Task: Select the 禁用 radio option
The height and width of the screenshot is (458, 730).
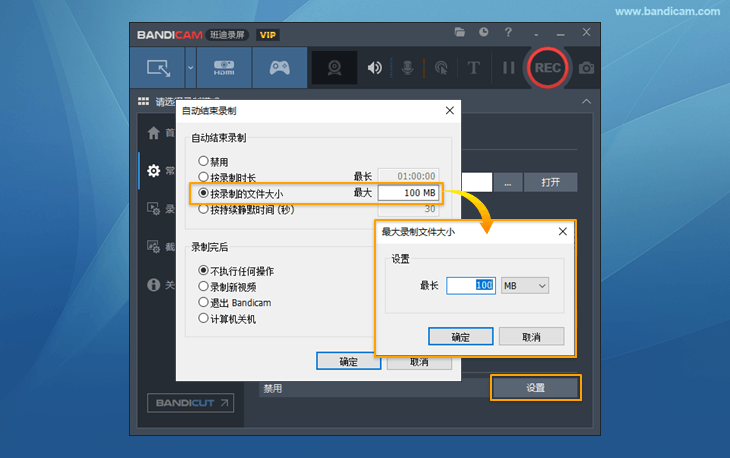Action: (213, 162)
